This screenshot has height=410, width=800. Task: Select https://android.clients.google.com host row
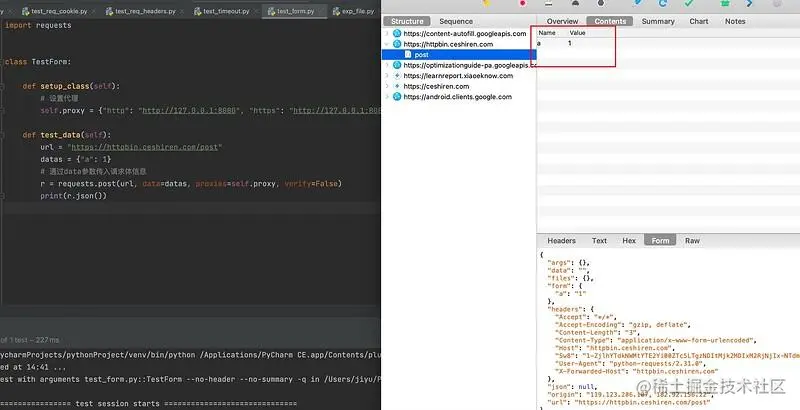click(x=459, y=96)
